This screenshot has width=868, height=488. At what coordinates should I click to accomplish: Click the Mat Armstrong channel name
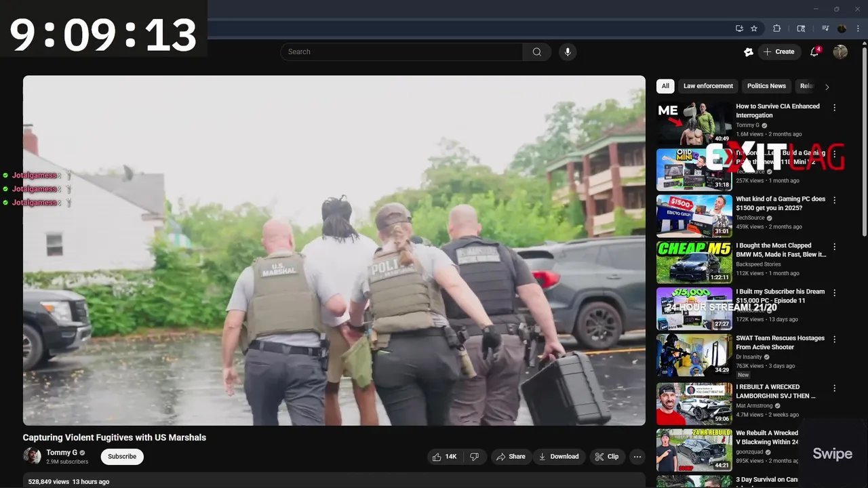click(754, 406)
